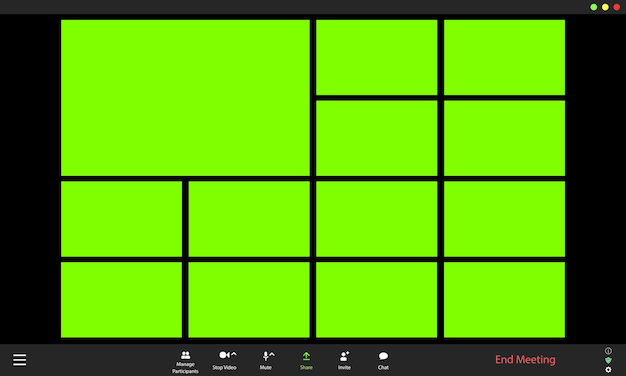Start screen sharing with Share
Viewport: 626px width, 376px height.
click(306, 360)
